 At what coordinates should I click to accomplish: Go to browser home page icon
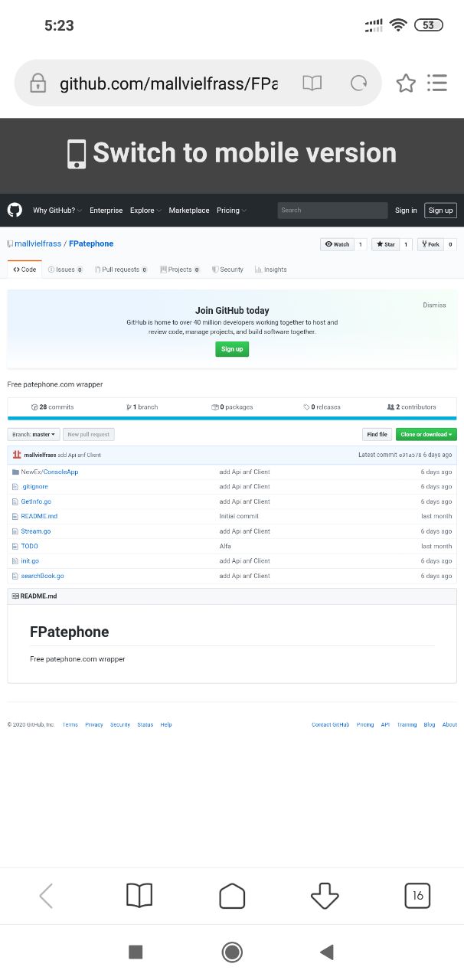pyautogui.click(x=232, y=895)
